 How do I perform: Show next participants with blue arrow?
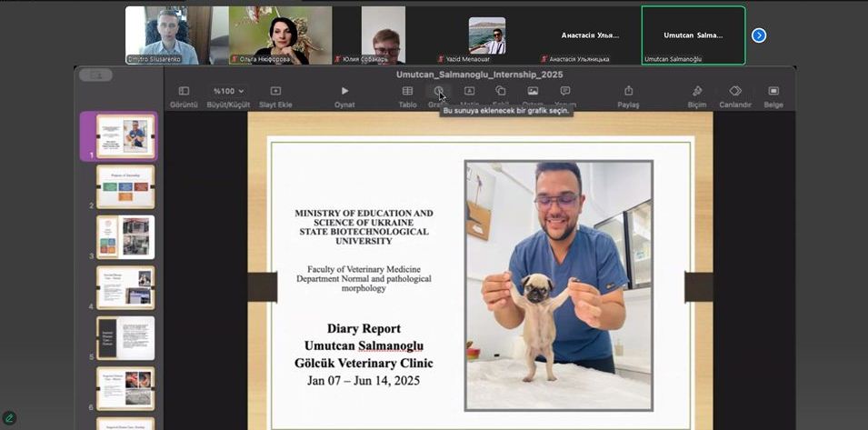point(758,35)
